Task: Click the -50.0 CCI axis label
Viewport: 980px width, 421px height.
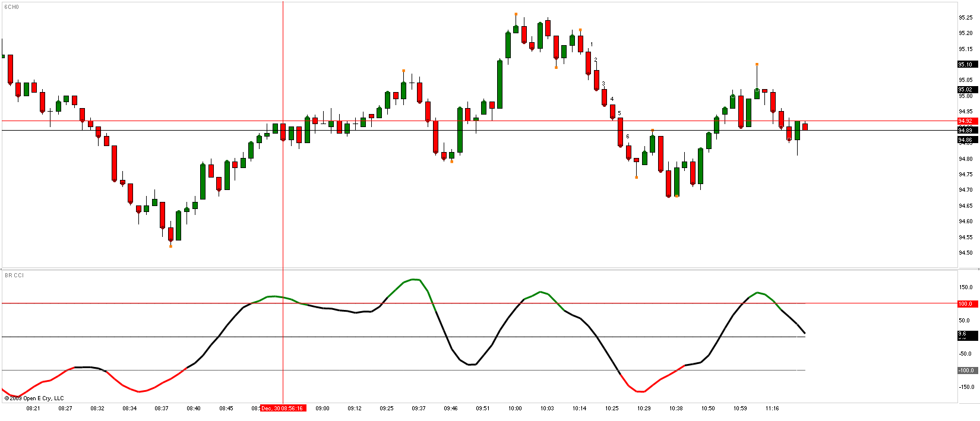Action: [966, 354]
